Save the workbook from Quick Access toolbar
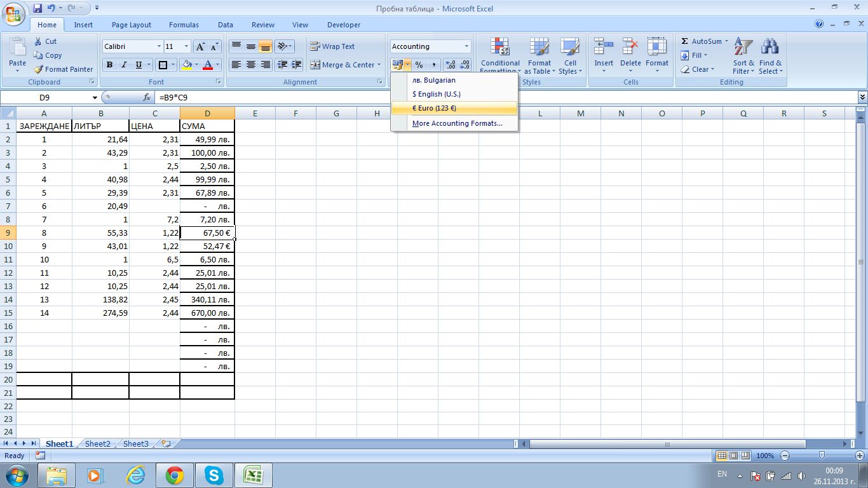 pyautogui.click(x=37, y=8)
